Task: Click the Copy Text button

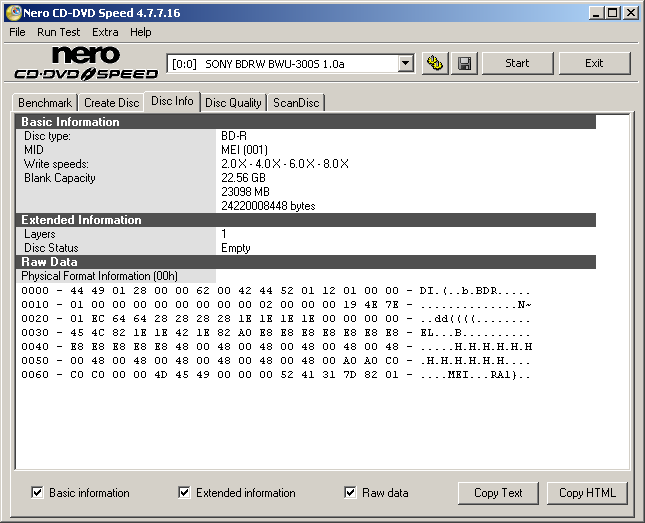Action: click(498, 492)
